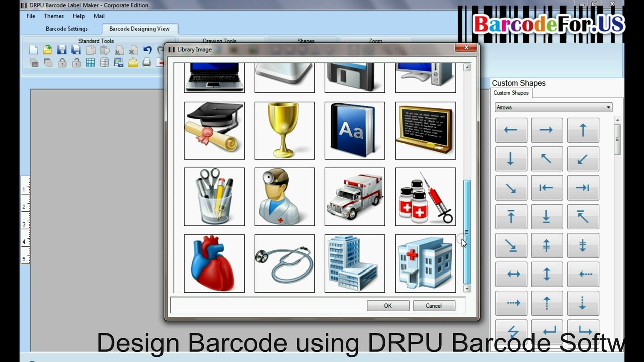Open a file using the folder icon
This screenshot has height=362, width=644.
pos(47,50)
